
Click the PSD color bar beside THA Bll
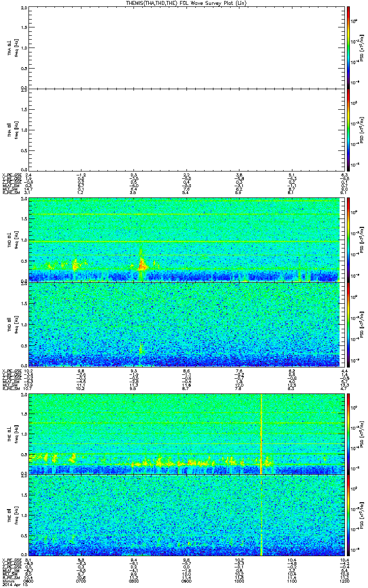348,129
